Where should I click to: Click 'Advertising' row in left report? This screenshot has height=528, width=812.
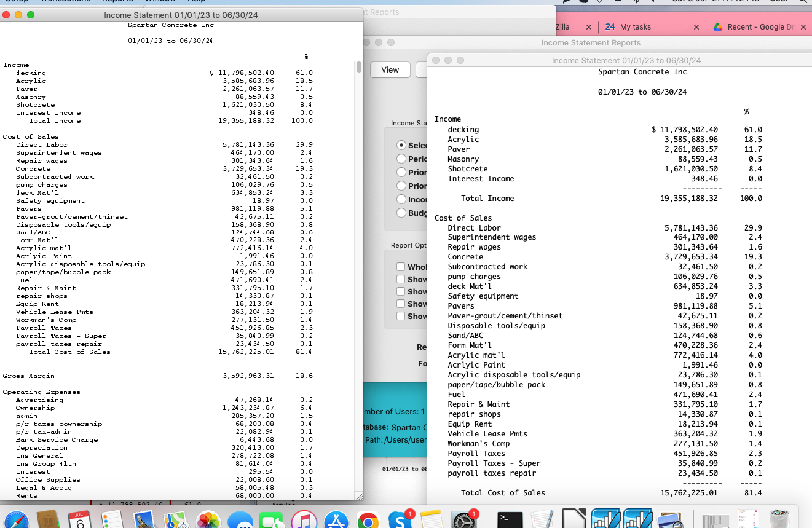tap(39, 400)
